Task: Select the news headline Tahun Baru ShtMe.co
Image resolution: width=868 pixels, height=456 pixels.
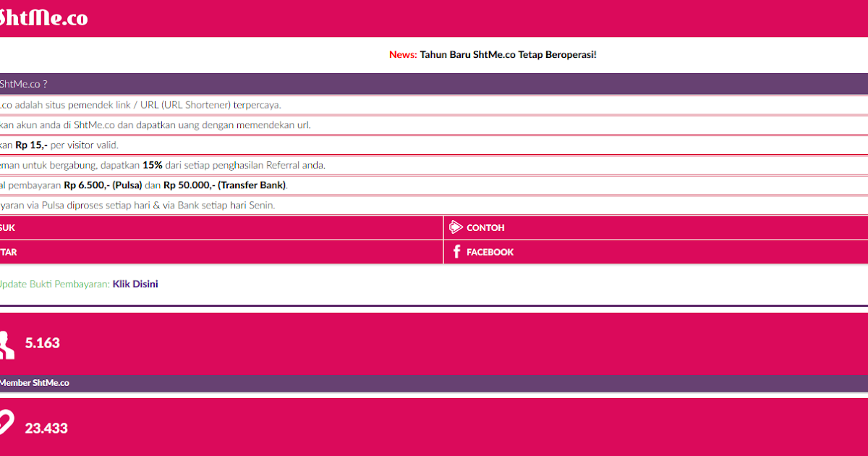Action: [x=509, y=55]
